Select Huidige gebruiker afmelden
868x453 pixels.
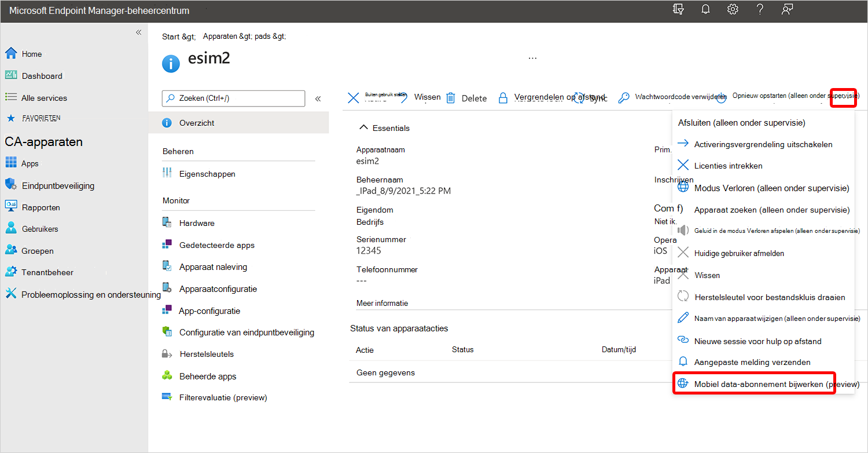(x=740, y=253)
